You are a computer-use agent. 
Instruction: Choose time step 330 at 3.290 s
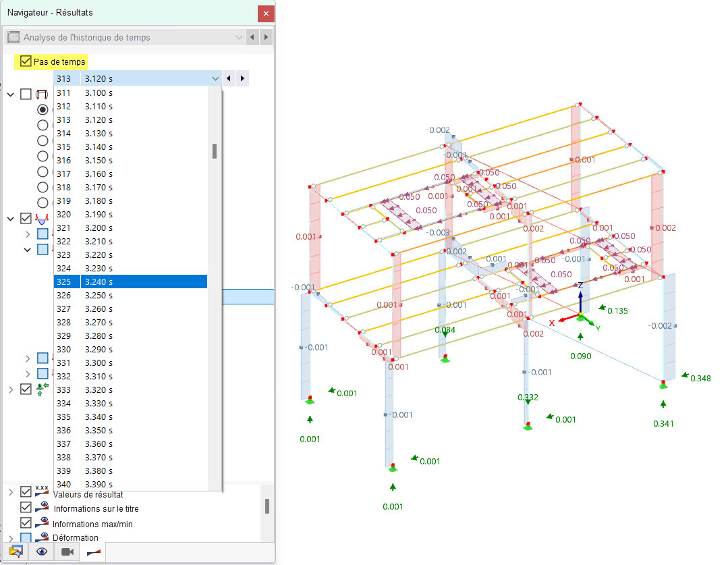tap(130, 350)
